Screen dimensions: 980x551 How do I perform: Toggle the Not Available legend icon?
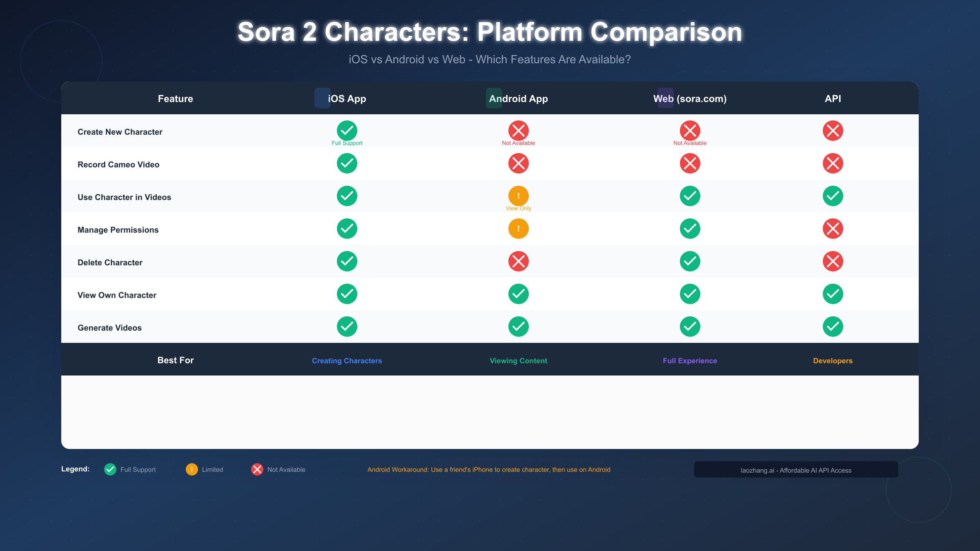257,469
